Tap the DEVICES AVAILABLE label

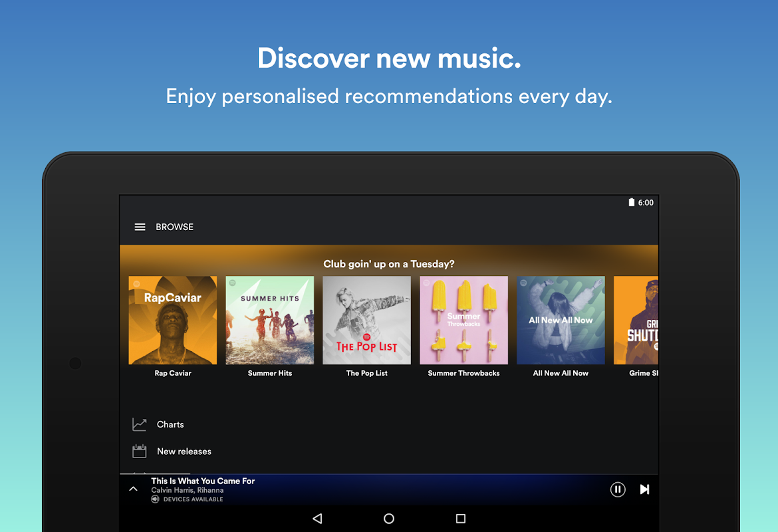pyautogui.click(x=193, y=499)
